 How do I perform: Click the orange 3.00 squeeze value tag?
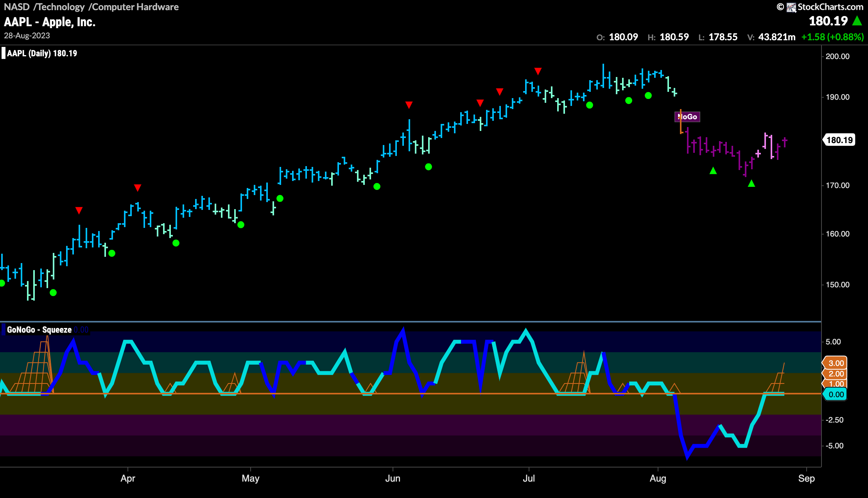point(835,363)
